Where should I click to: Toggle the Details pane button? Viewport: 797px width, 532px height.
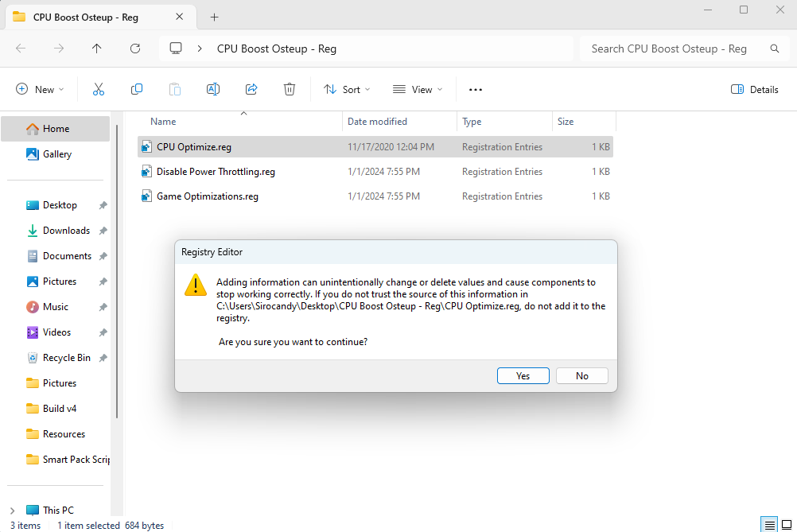coord(755,90)
